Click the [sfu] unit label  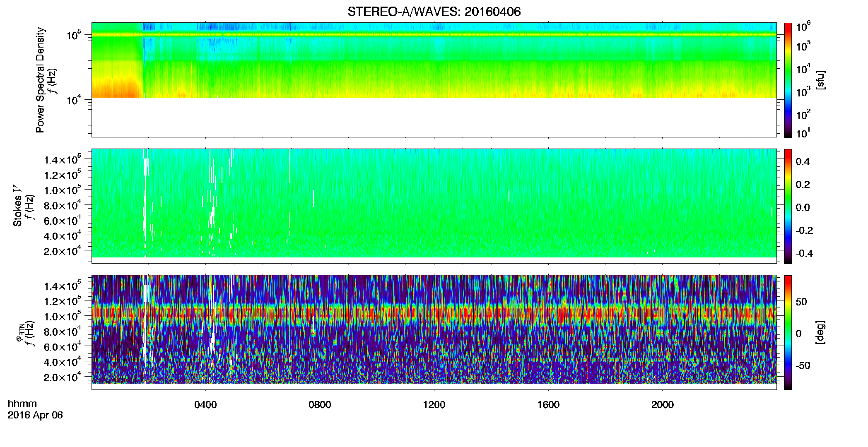(820, 80)
